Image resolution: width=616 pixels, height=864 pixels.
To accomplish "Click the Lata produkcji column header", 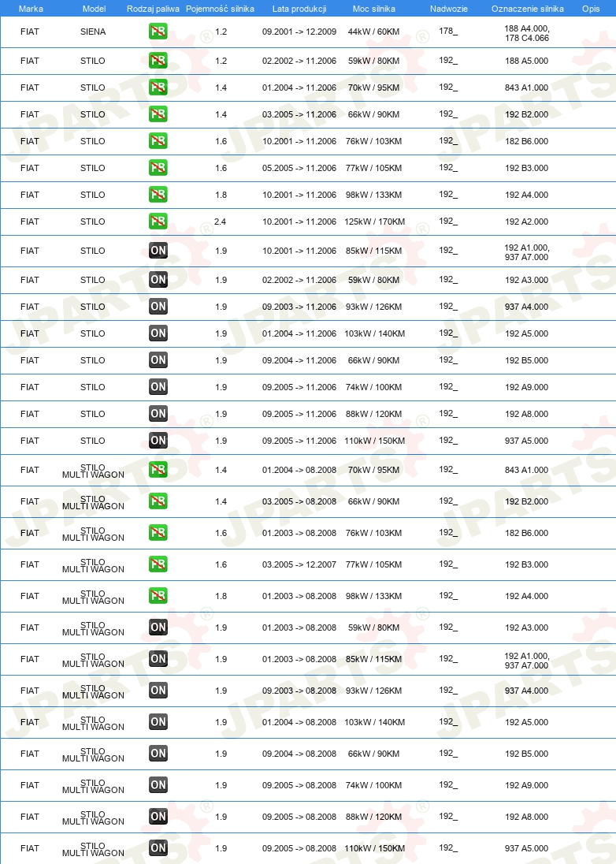I will point(299,9).
